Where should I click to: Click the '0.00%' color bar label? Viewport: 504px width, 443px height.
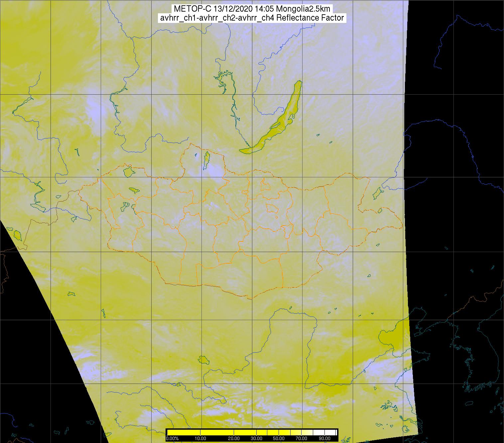pyautogui.click(x=172, y=438)
